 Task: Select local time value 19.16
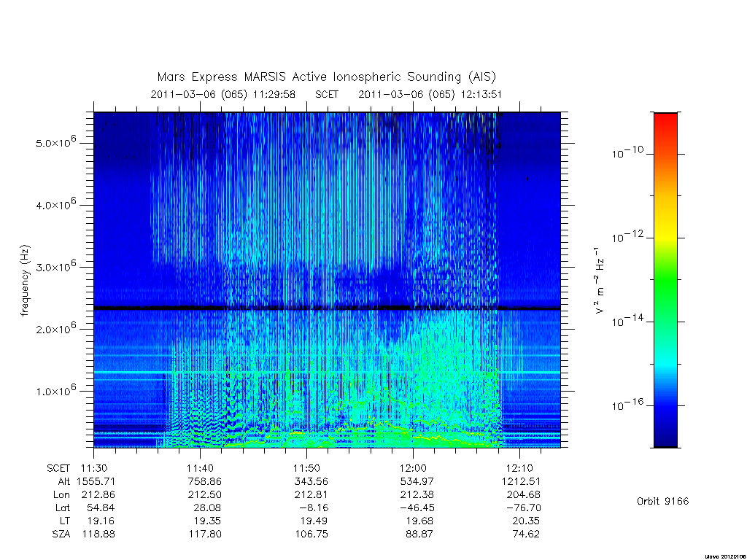[101, 521]
